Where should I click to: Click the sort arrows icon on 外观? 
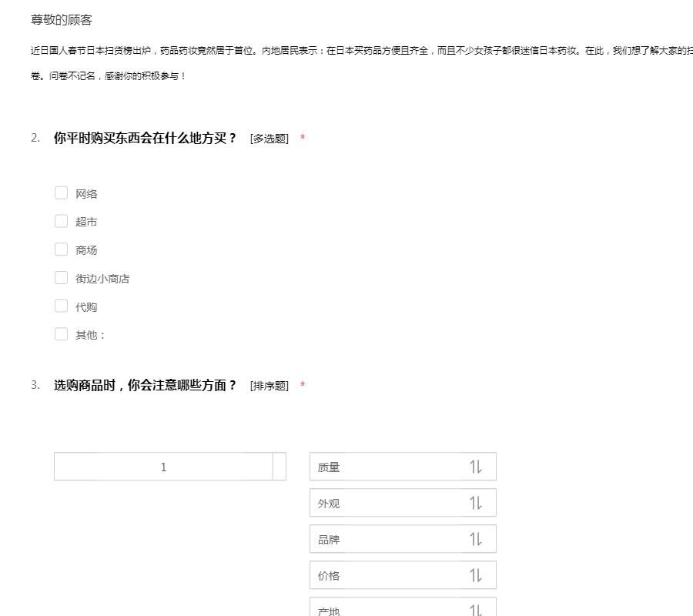(x=476, y=503)
